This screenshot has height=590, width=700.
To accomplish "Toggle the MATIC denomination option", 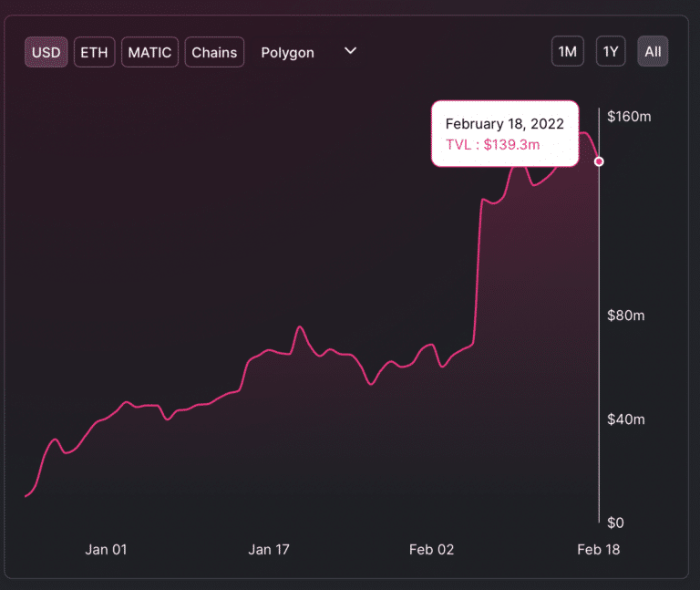I will pyautogui.click(x=149, y=52).
